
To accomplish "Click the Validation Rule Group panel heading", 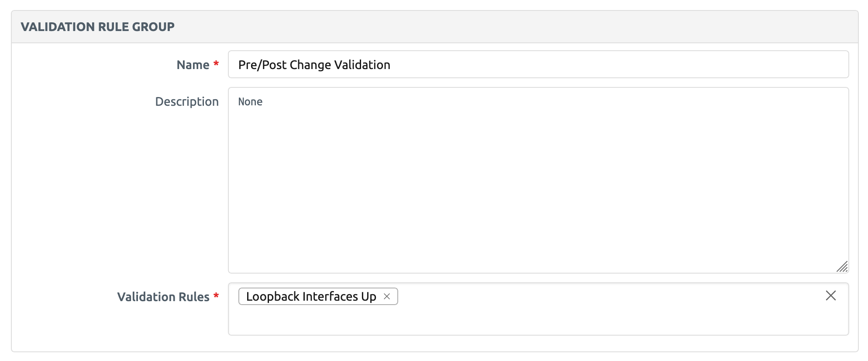I will tap(97, 27).
